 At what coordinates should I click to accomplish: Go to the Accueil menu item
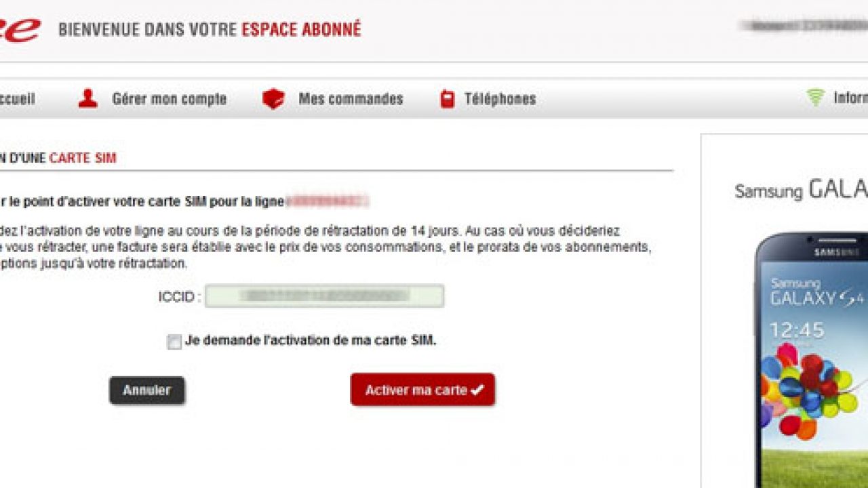click(x=17, y=99)
